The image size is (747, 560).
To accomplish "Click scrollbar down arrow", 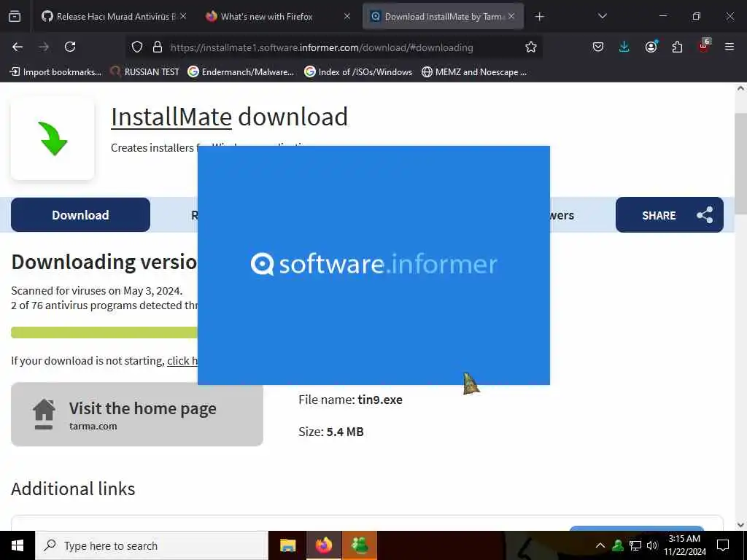I will pyautogui.click(x=741, y=525).
